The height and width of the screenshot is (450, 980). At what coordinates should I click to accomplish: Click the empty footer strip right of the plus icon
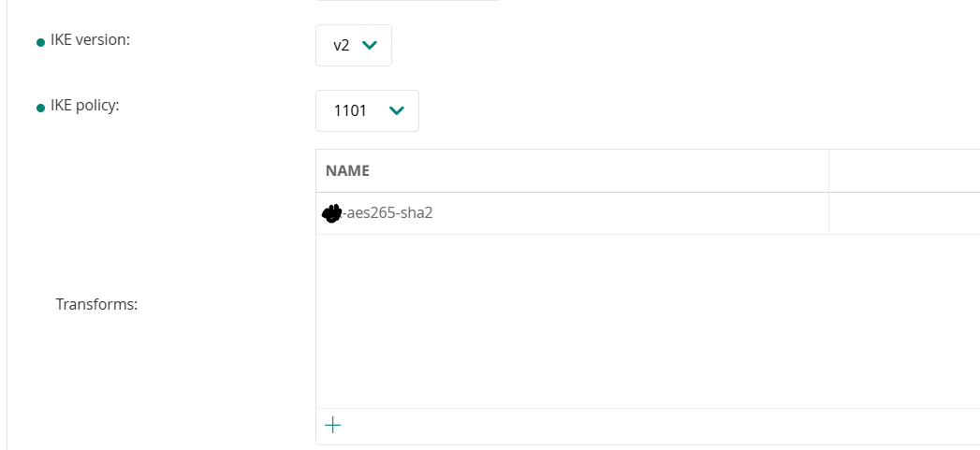pyautogui.click(x=655, y=426)
